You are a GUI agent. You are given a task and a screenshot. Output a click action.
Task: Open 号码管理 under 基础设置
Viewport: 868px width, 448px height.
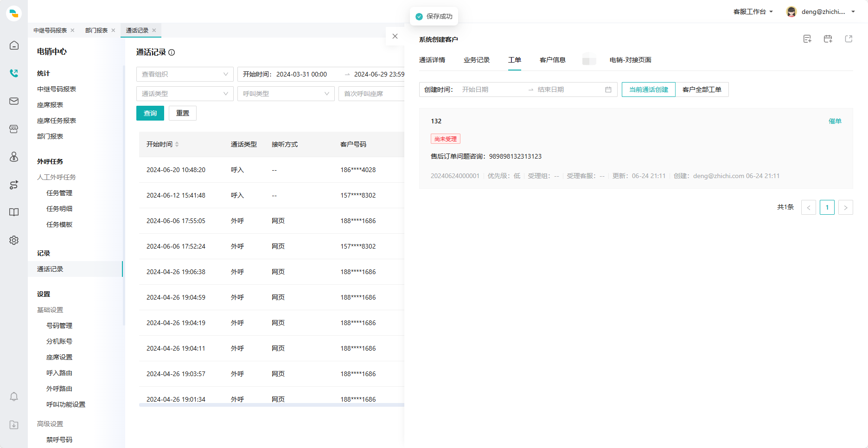[59, 326]
